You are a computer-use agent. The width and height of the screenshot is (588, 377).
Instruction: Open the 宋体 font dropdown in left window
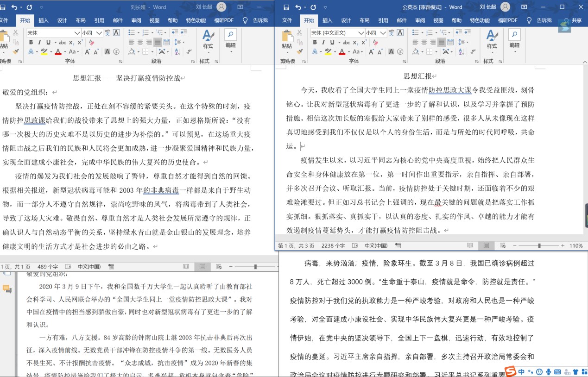pos(77,33)
